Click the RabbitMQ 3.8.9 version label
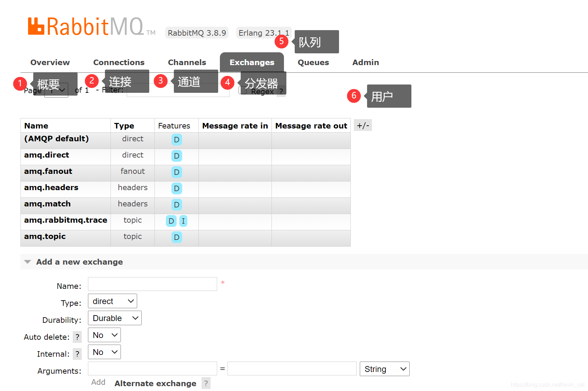The height and width of the screenshot is (391, 588). 197,33
